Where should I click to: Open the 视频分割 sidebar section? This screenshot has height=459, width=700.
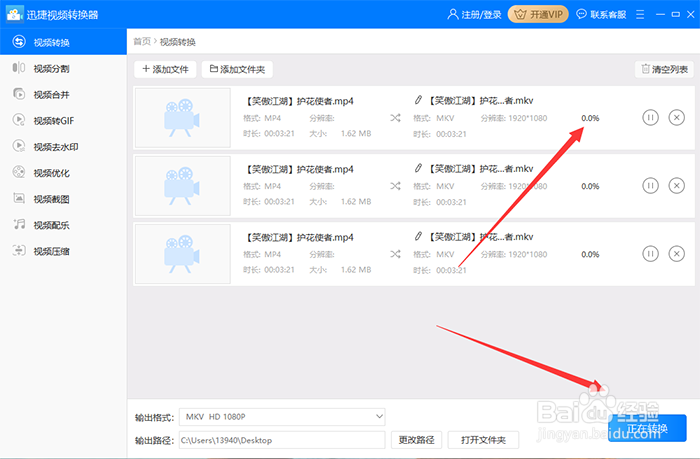pyautogui.click(x=63, y=68)
